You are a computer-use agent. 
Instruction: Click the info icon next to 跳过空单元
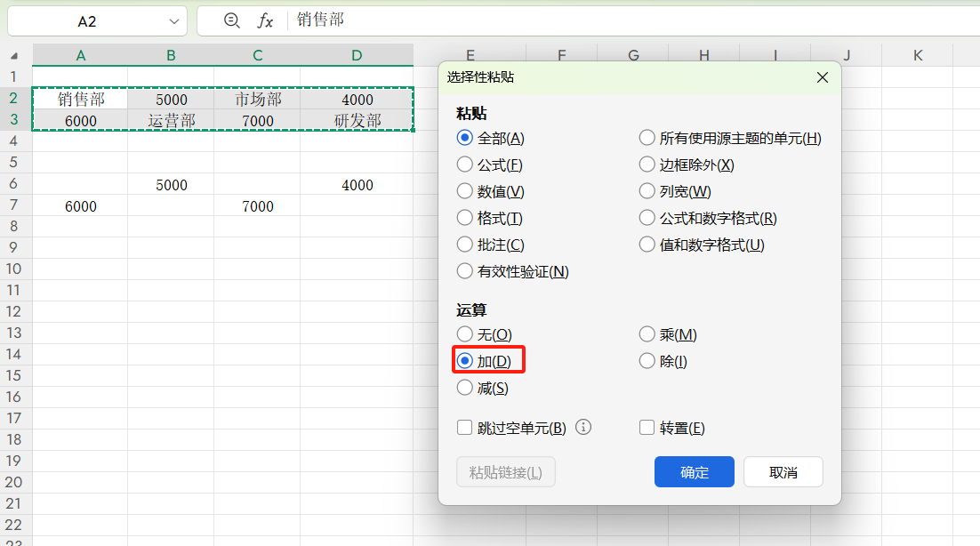pyautogui.click(x=585, y=427)
